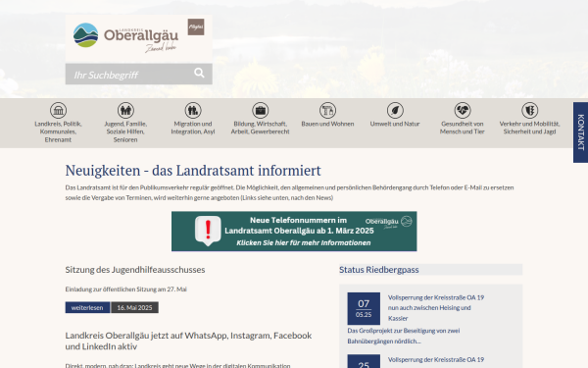Open Gesundheit von Mensch und Tier menu

463,128
